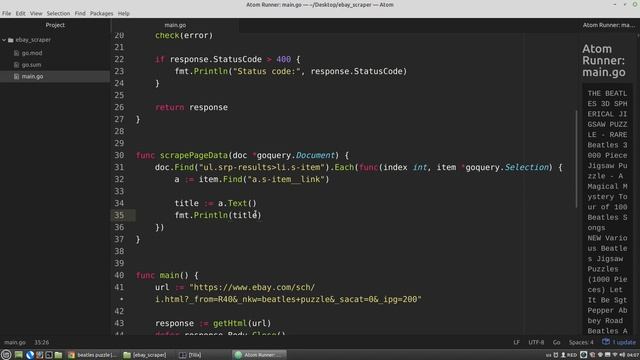Click line number 35 in the gutter
Screen dimensions: 640x360
click(119, 215)
